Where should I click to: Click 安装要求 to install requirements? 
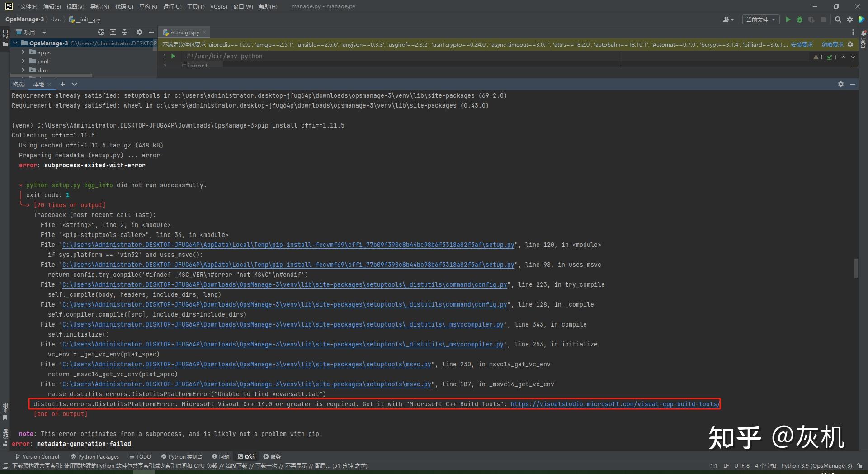(x=802, y=44)
